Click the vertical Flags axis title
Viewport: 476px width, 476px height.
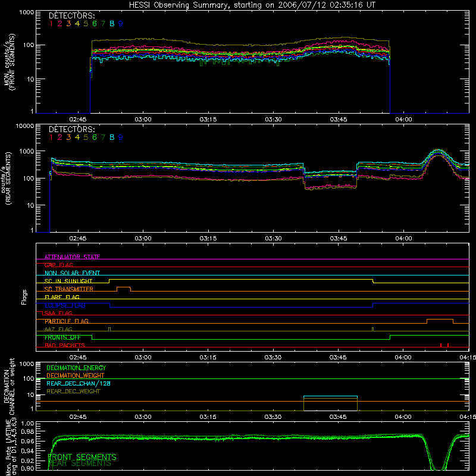pos(24,297)
